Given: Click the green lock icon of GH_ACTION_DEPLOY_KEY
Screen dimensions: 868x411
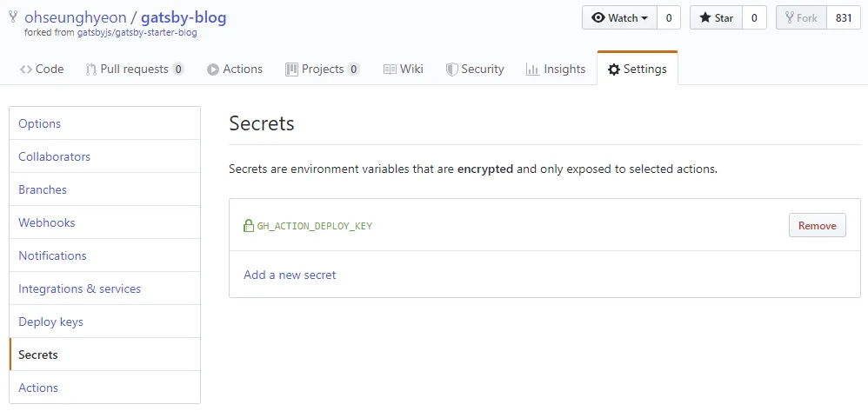Looking at the screenshot, I should pos(249,226).
